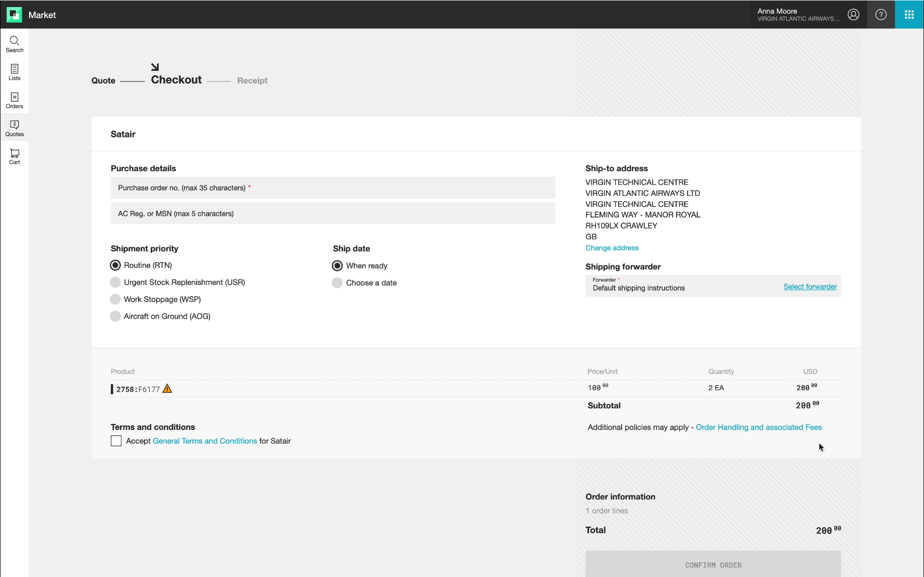Check Accept General Terms and Conditions box

(x=116, y=441)
